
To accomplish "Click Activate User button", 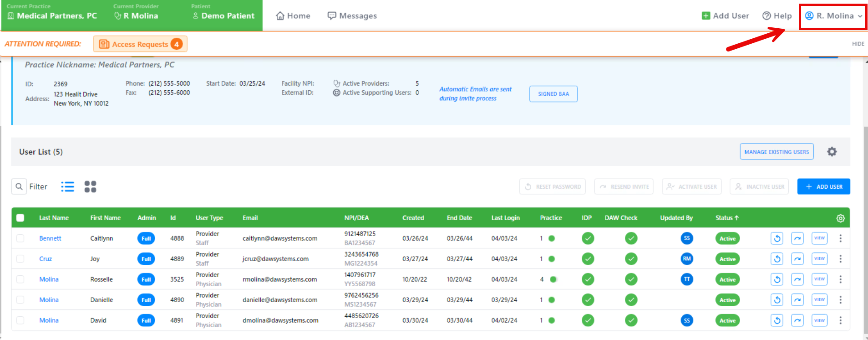I will click(691, 186).
